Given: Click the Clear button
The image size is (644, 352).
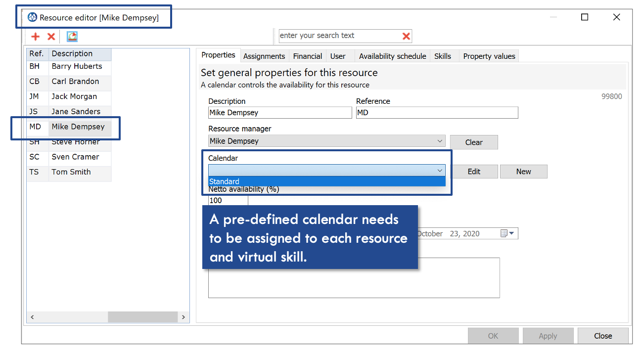Looking at the screenshot, I should [x=474, y=142].
